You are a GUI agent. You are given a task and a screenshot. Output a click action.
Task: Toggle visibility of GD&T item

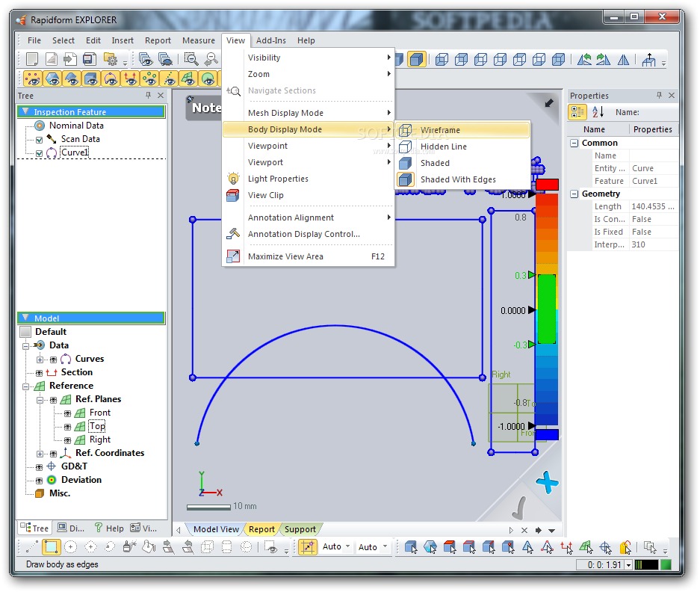click(x=40, y=467)
